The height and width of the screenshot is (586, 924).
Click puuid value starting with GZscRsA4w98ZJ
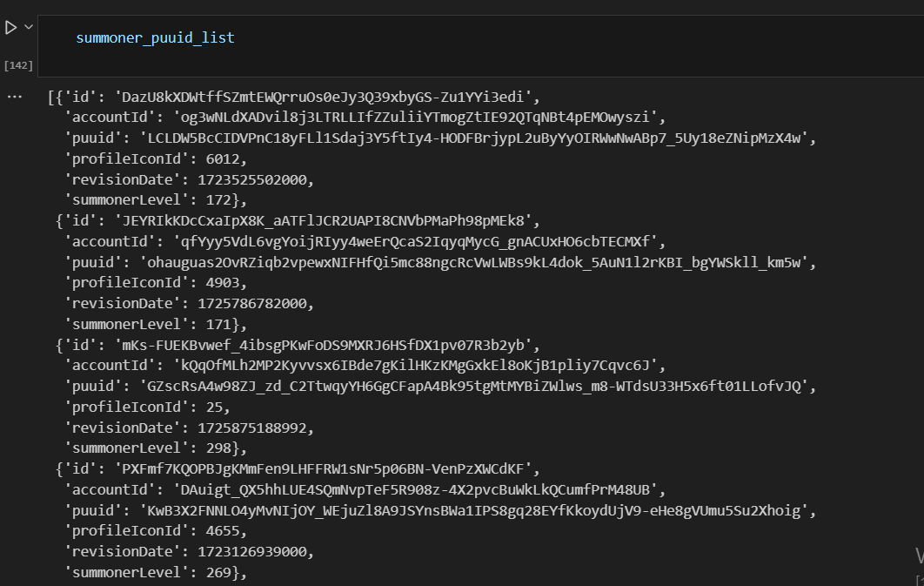pos(474,386)
